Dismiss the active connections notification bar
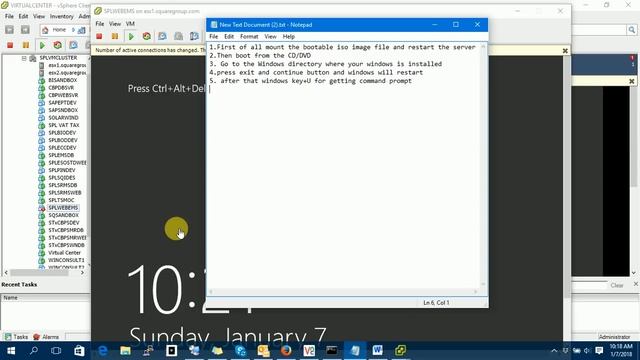Image resolution: width=640 pixels, height=360 pixels. [565, 51]
